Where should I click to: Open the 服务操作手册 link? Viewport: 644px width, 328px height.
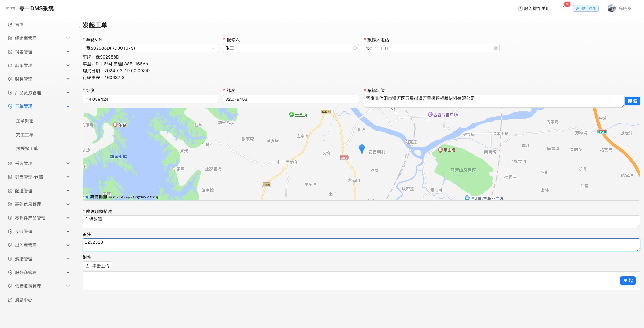pyautogui.click(x=534, y=8)
